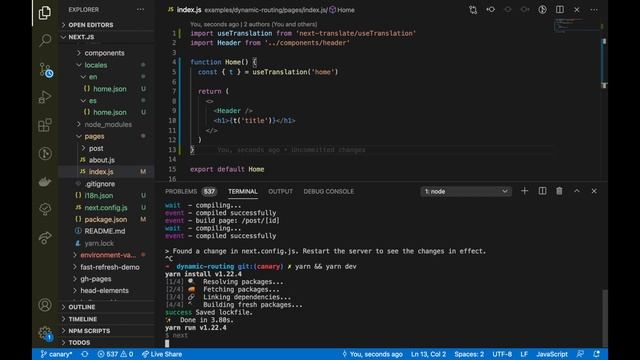640x360 pixels.
Task: Click the editor minimap
Action: pos(576,25)
